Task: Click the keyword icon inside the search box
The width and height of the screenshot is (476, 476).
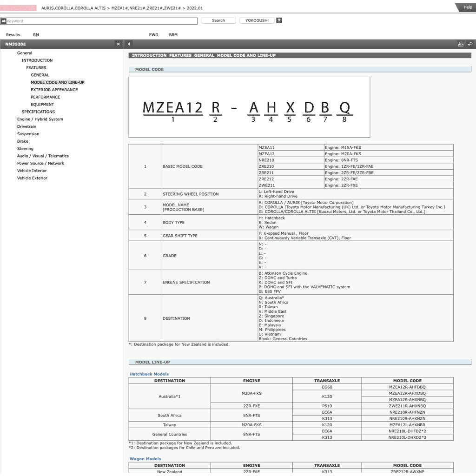Action: 4,20
